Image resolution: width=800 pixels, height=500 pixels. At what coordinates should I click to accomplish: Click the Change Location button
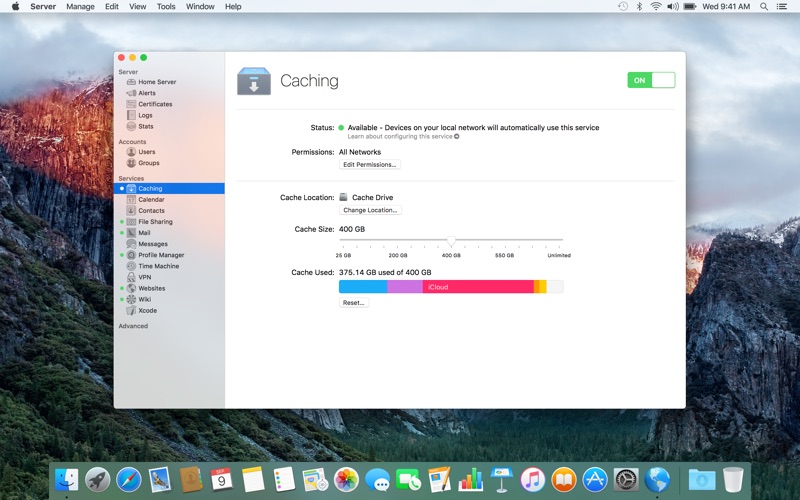[370, 210]
